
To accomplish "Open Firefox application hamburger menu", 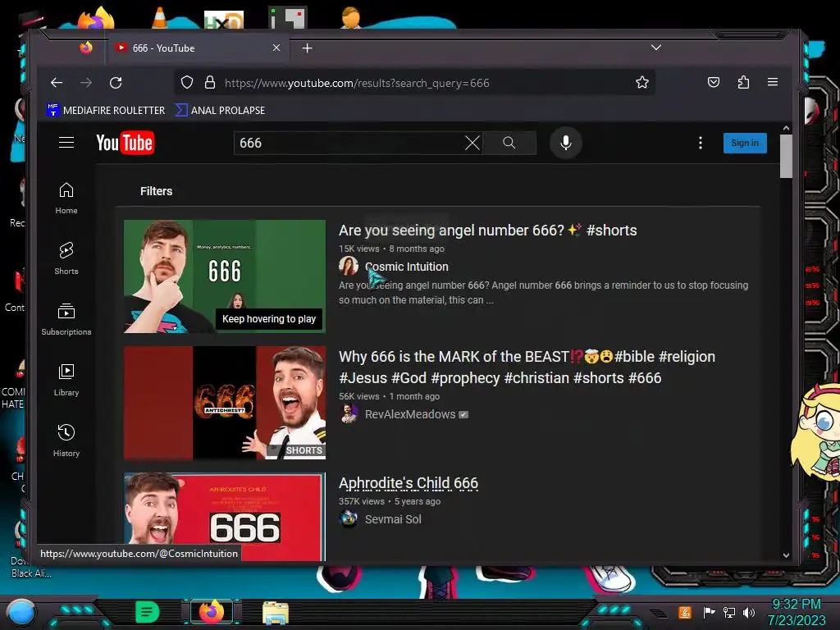I will pyautogui.click(x=773, y=82).
